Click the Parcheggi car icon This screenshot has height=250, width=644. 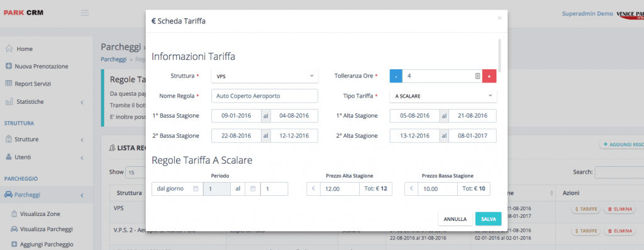(8, 195)
